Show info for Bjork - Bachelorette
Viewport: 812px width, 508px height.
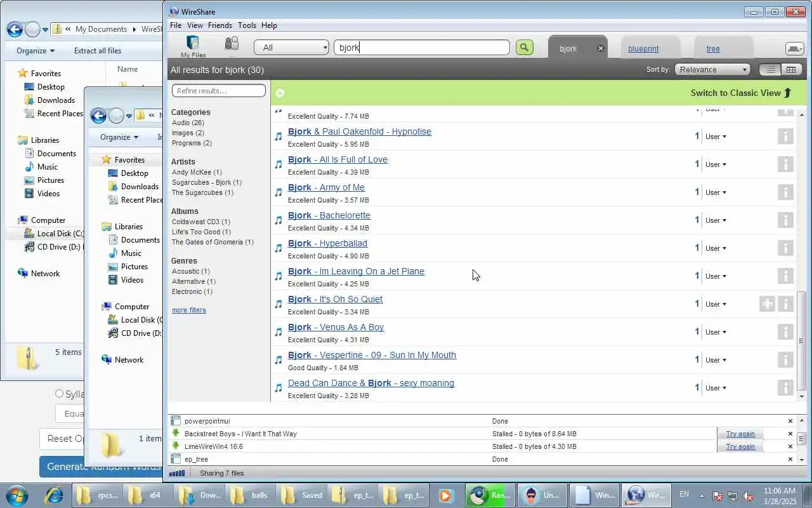point(785,220)
